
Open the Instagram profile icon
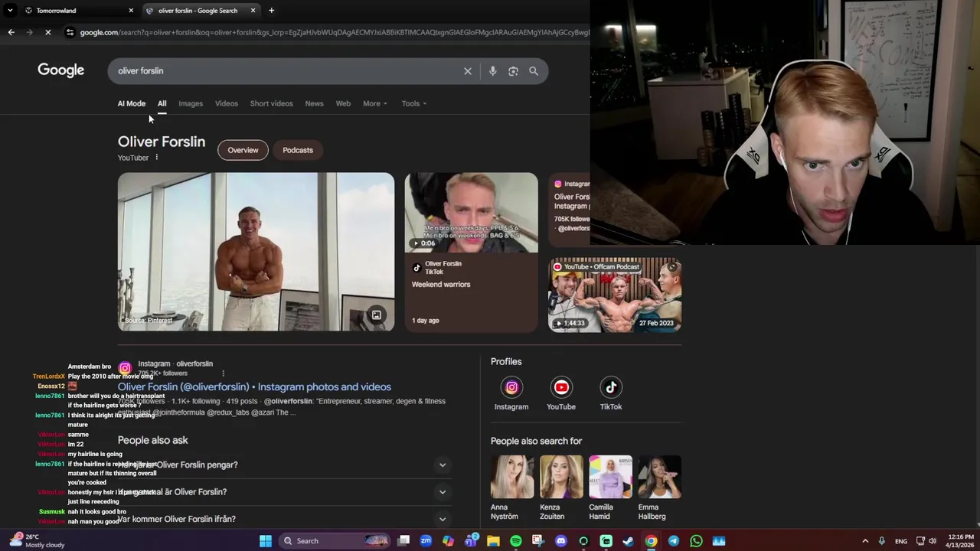pyautogui.click(x=511, y=387)
